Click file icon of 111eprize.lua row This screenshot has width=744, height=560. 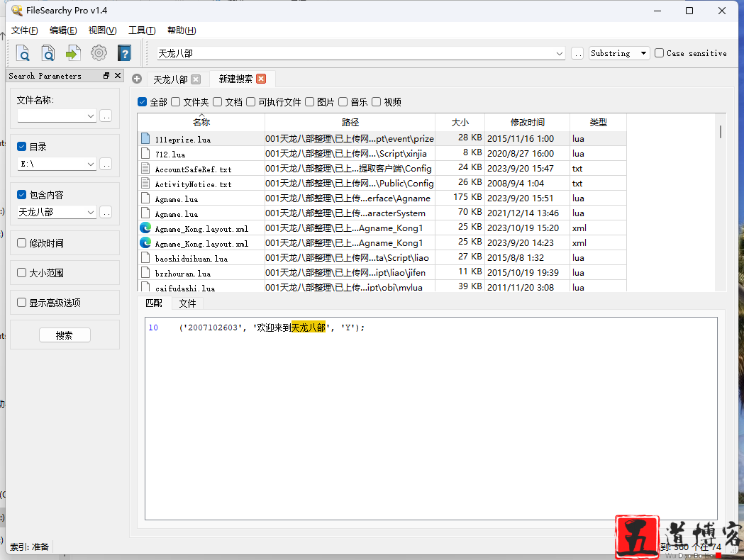[x=145, y=138]
